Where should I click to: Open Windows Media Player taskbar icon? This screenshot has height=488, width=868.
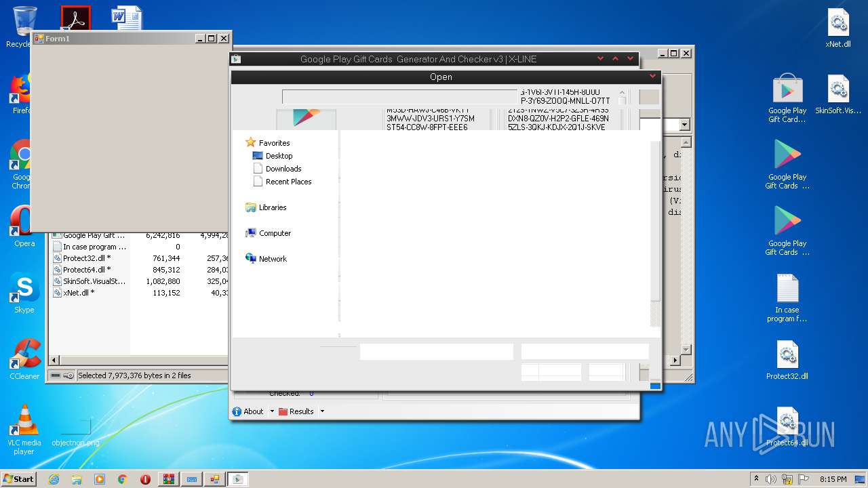[x=100, y=479]
